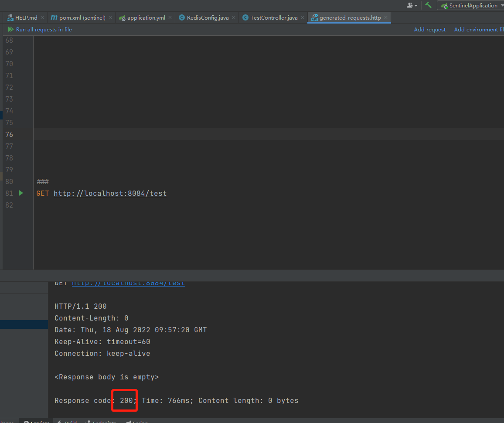Image resolution: width=504 pixels, height=423 pixels.
Task: Click the double-arrow Run all requests icon
Action: 11,29
